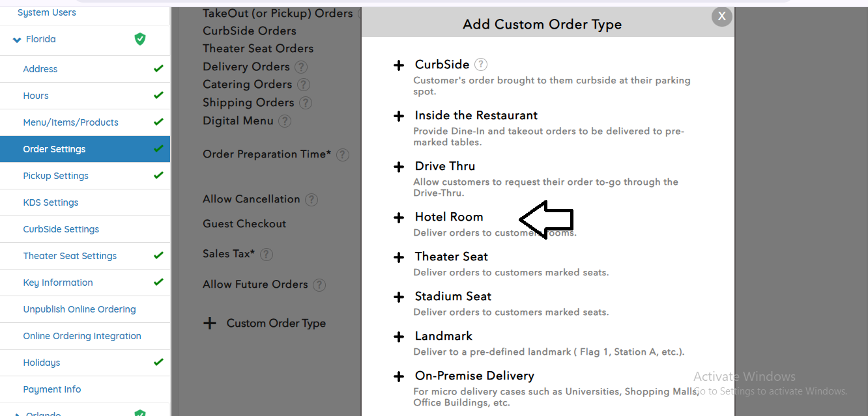Image resolution: width=868 pixels, height=416 pixels.
Task: Click help icon next to Delivery Orders
Action: pyautogui.click(x=300, y=66)
